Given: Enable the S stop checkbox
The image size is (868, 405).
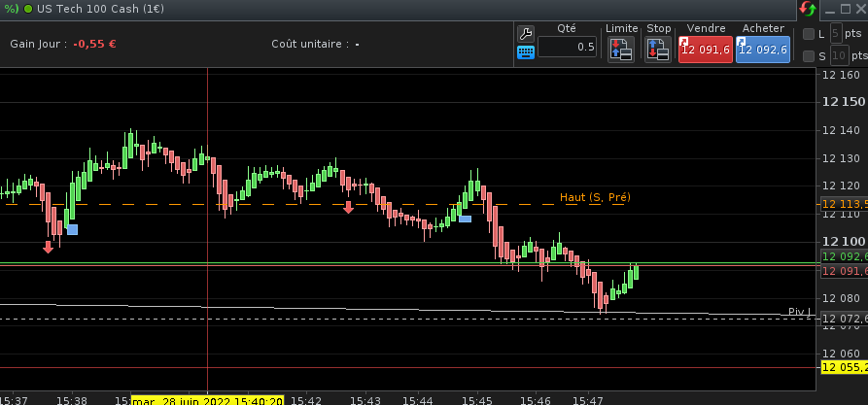Looking at the screenshot, I should 808,56.
